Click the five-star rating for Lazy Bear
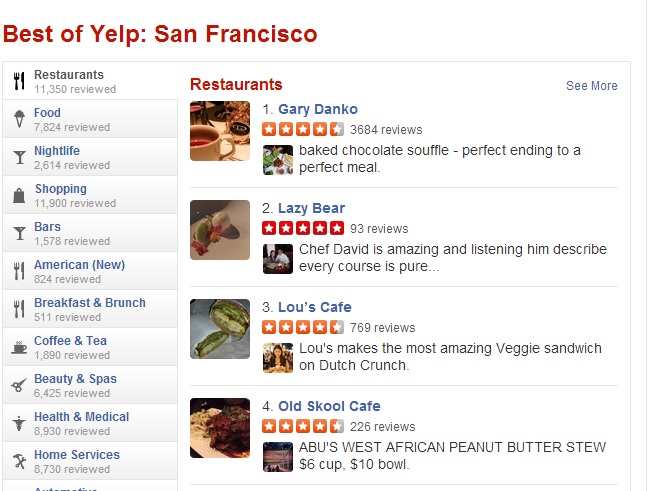Viewport: 652px width, 491px height. tap(303, 229)
